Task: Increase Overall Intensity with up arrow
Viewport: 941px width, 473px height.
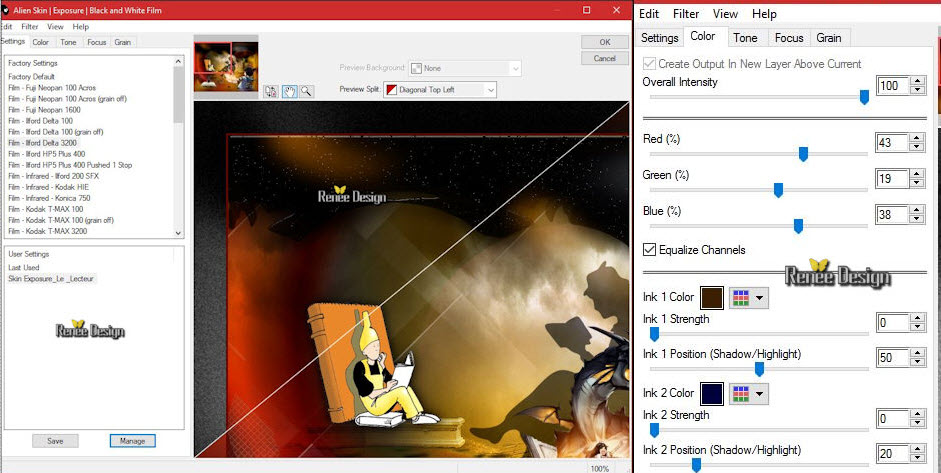Action: (917, 81)
